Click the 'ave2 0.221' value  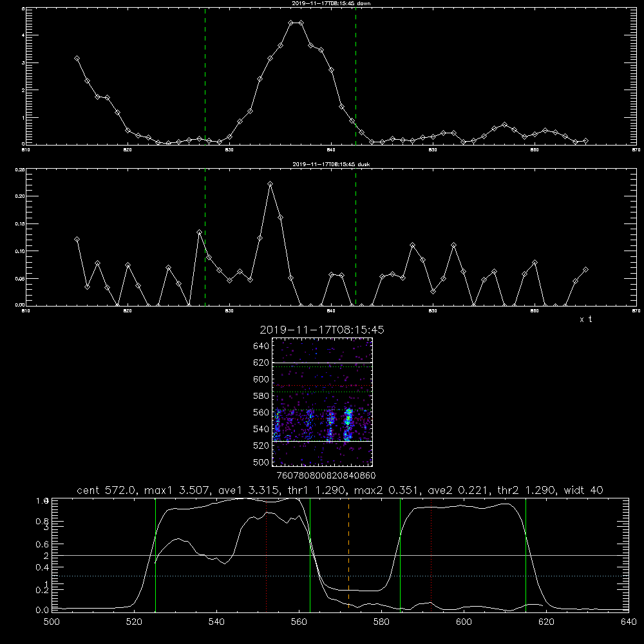tap(459, 490)
